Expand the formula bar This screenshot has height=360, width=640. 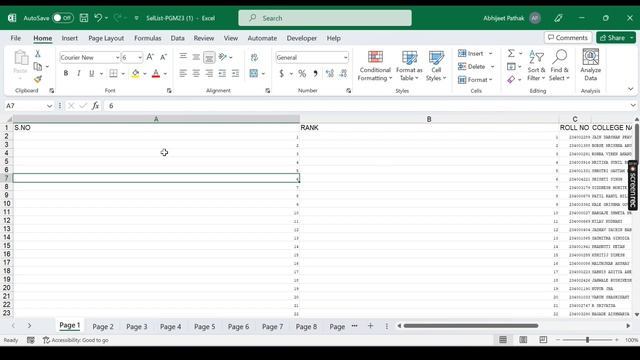point(633,106)
